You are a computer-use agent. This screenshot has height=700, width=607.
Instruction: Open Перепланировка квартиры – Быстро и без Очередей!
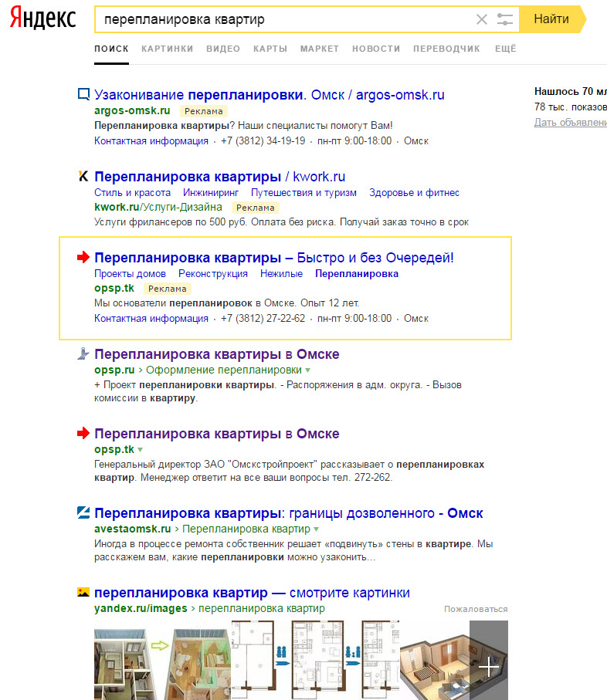[274, 258]
